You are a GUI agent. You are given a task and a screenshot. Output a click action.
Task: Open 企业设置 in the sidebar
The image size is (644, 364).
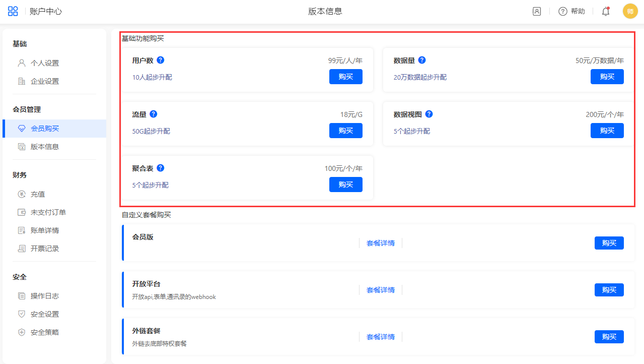[x=44, y=81]
